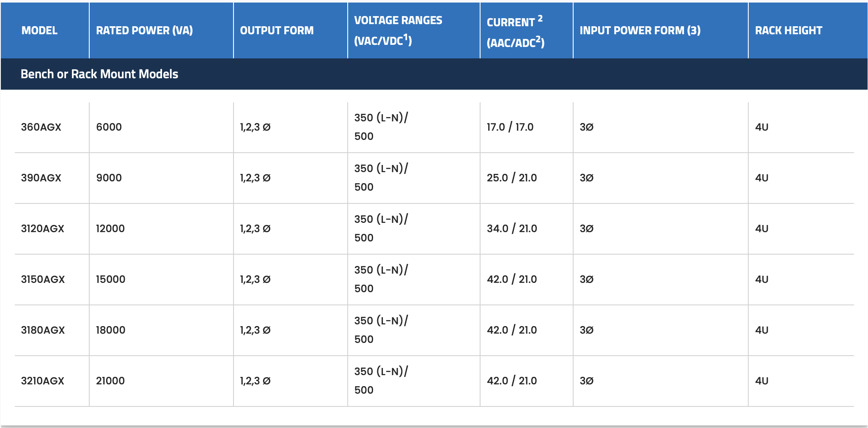Select model cell 3210AGX
This screenshot has height=428, width=868.
43,381
